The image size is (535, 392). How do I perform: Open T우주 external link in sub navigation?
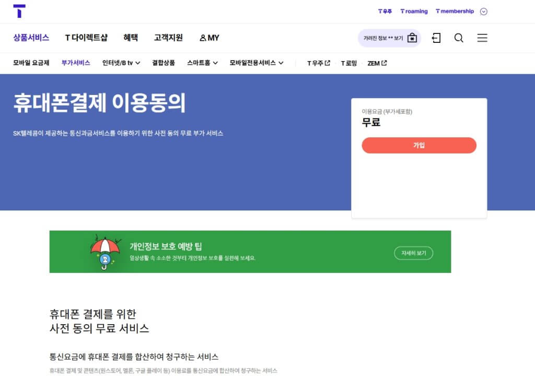318,63
